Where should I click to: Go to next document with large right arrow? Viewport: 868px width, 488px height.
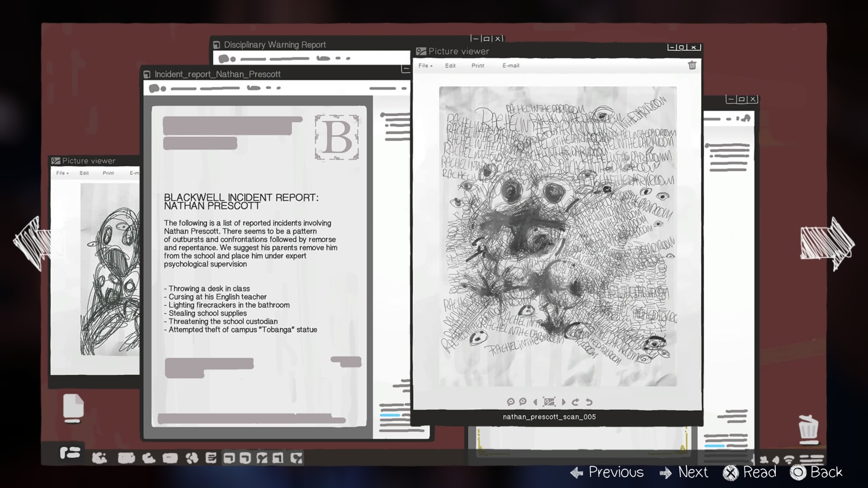[827, 244]
